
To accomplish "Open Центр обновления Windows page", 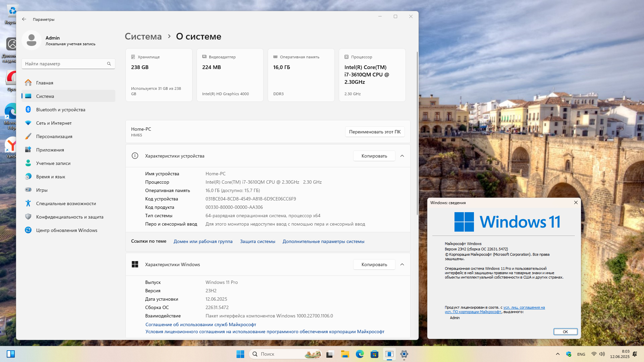I will 66,230.
